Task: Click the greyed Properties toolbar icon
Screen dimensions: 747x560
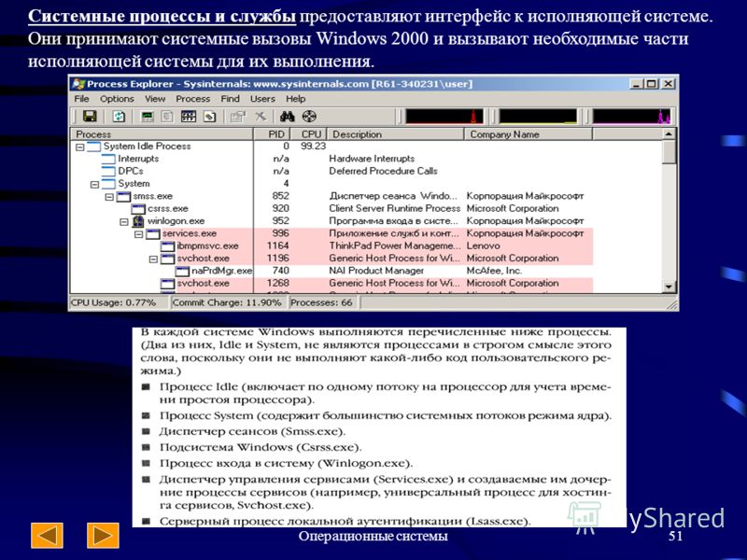Action: (x=238, y=116)
